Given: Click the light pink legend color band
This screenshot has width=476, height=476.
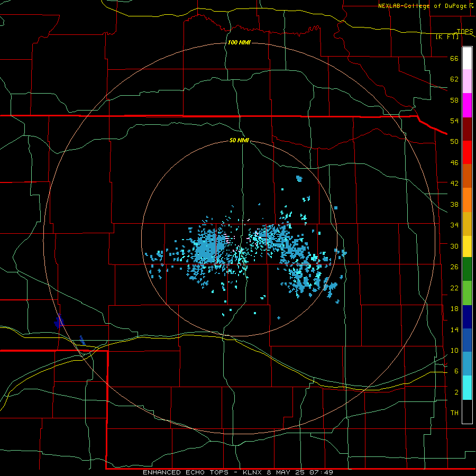Looking at the screenshot, I should [467, 81].
